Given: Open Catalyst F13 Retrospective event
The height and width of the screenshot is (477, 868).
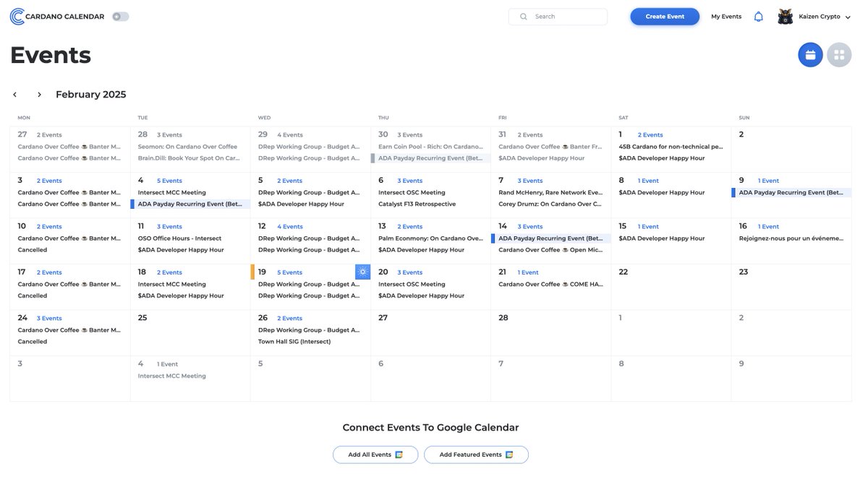Looking at the screenshot, I should (x=417, y=204).
